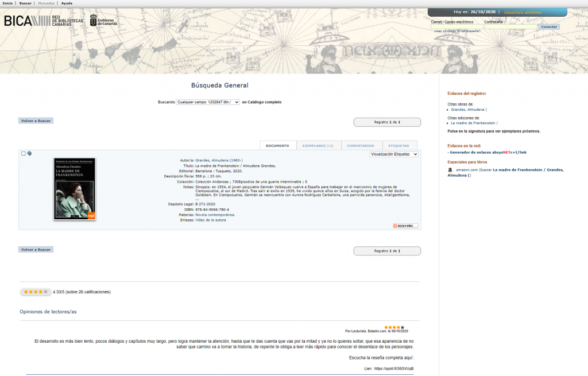Click the upper Volver a Buscar button

click(x=36, y=121)
